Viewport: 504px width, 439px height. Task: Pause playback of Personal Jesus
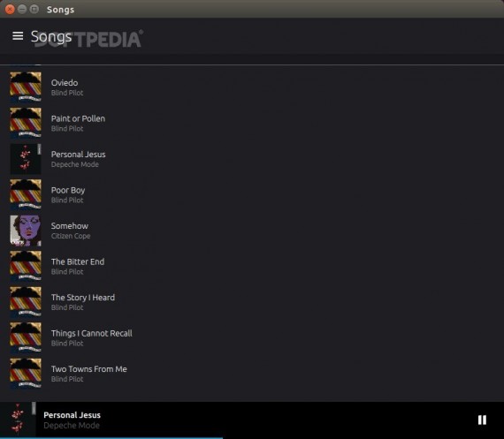(482, 420)
